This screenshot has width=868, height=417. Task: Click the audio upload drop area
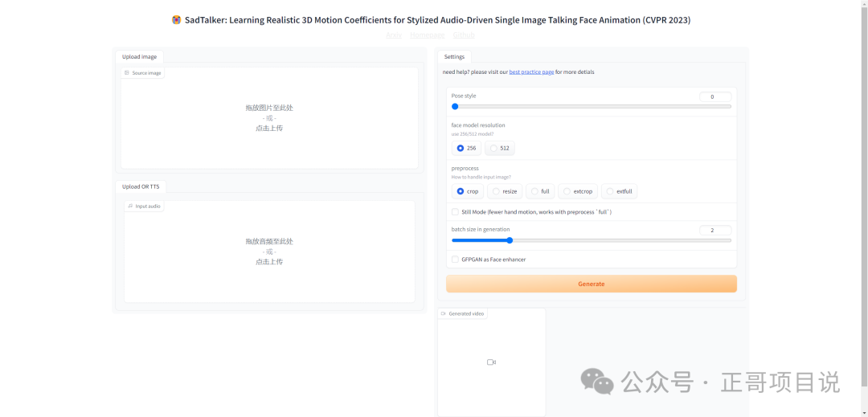click(x=269, y=251)
